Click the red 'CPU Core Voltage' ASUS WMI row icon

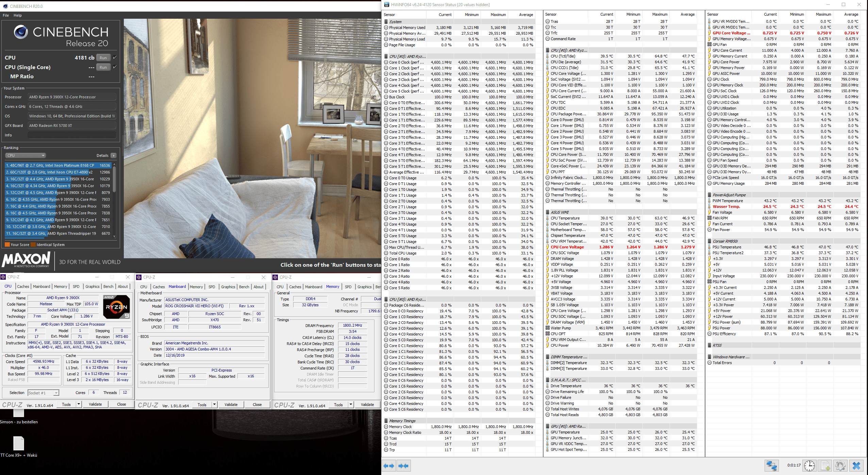pos(548,247)
